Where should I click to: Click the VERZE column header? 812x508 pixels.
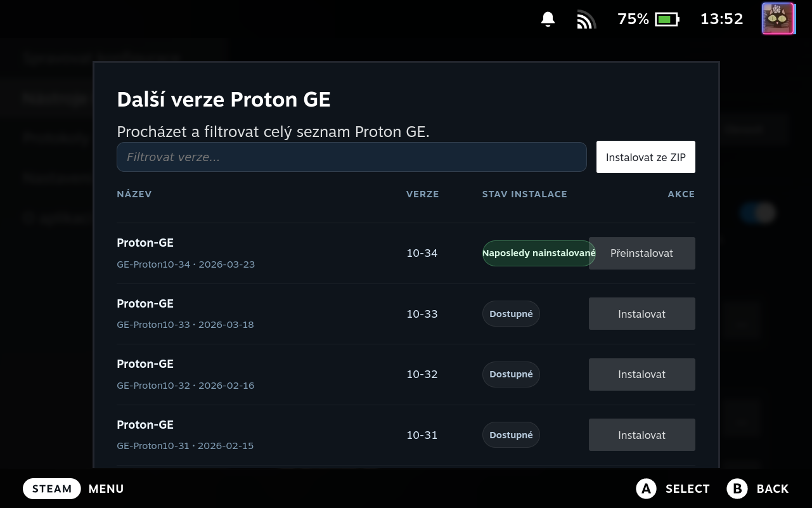coord(423,194)
